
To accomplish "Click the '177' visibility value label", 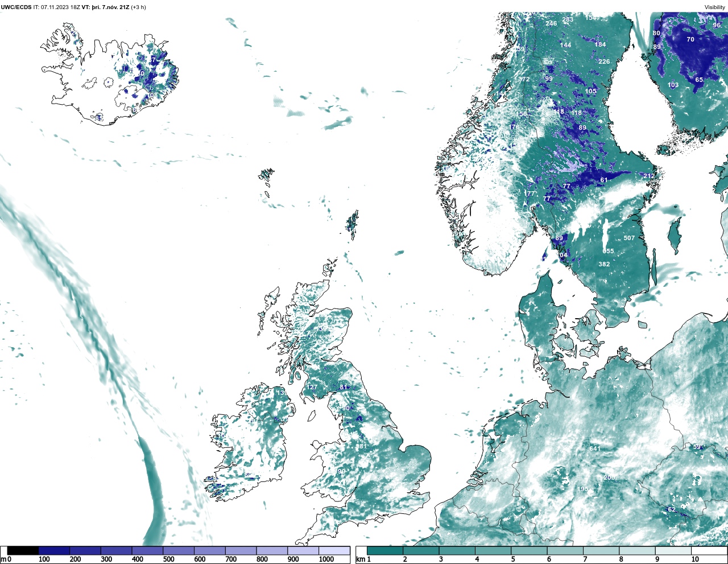I will tap(530, 194).
